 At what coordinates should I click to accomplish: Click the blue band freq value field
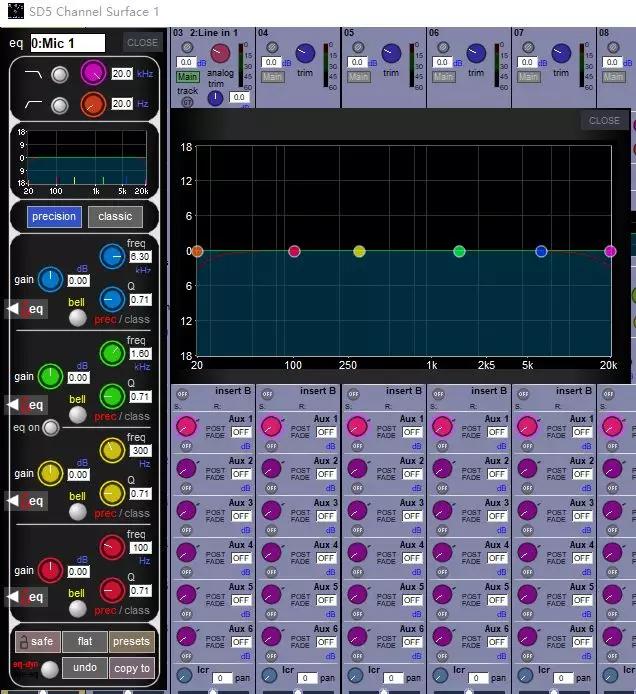[140, 256]
